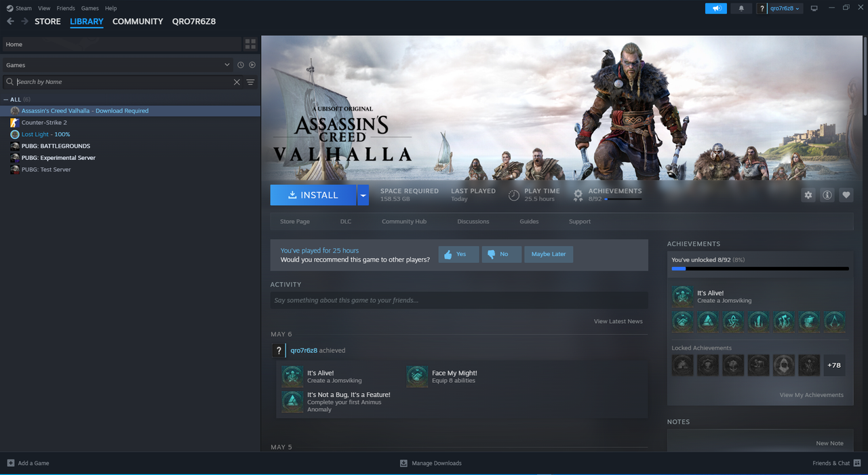Screen dimensions: 868x475
Task: Click thumbs up Yes recommendation
Action: (458, 254)
